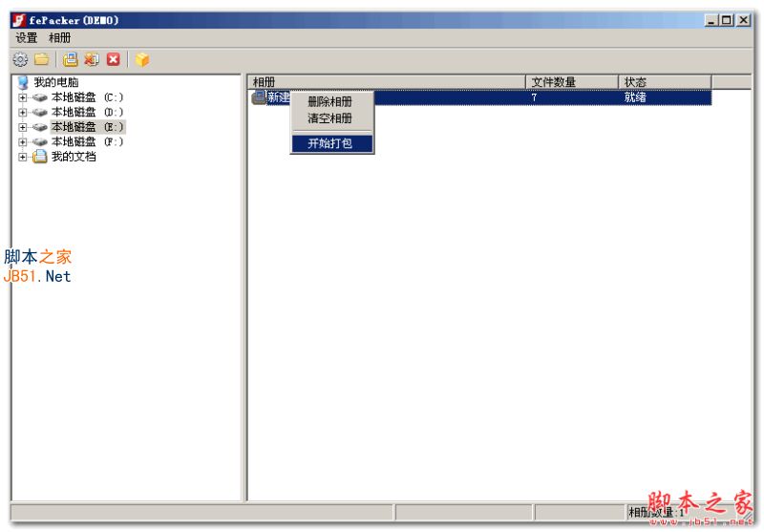Click the 我的电脑 computer icon in tree
The image size is (764, 532).
coord(23,82)
